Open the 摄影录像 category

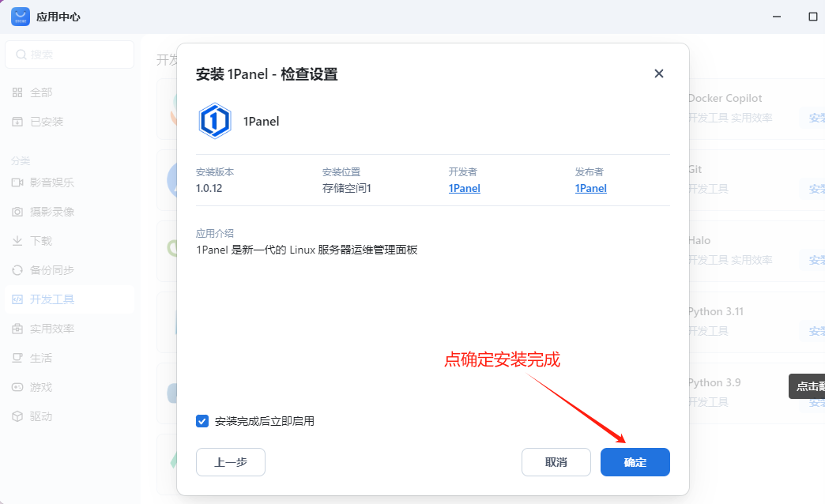70,212
